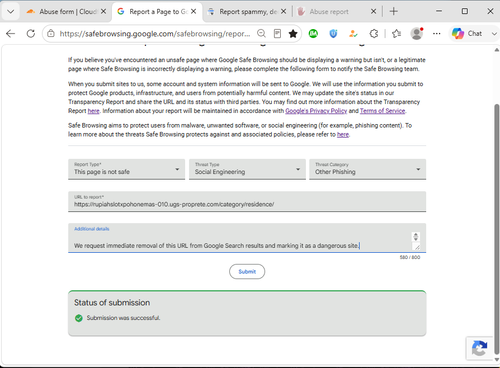The width and height of the screenshot is (500, 368).
Task: Click the address bar URL
Action: (155, 34)
